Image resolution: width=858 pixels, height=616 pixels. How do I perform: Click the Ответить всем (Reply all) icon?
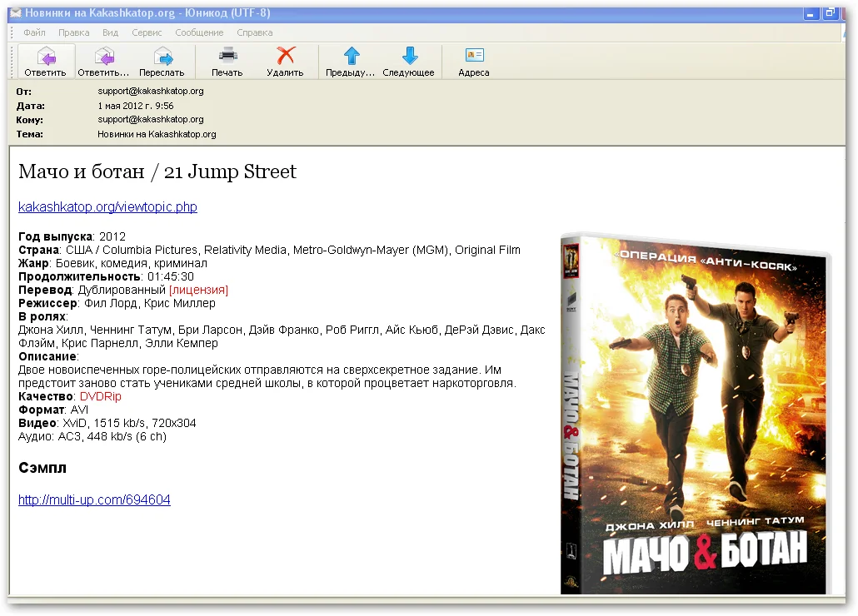point(104,57)
